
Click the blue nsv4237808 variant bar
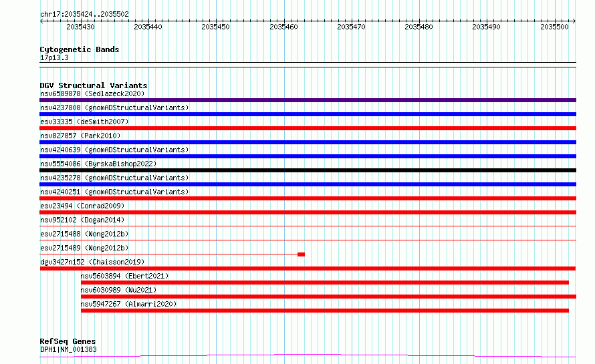click(308, 114)
